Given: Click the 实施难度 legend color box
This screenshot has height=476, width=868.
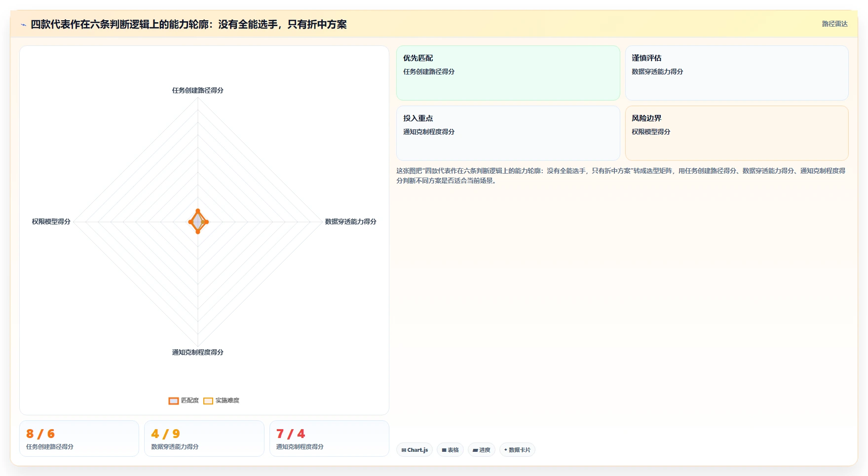Looking at the screenshot, I should pyautogui.click(x=208, y=401).
